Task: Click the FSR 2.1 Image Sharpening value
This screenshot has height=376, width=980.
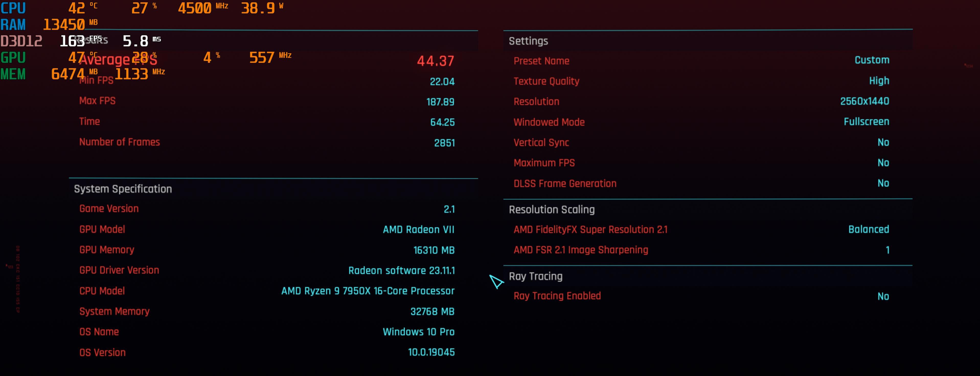Action: pos(887,250)
